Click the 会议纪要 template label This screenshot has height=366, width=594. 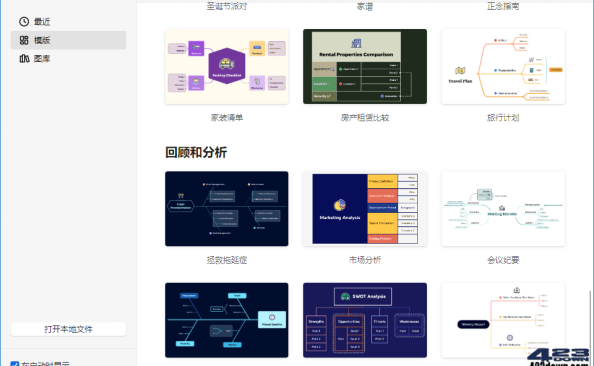pyautogui.click(x=503, y=260)
